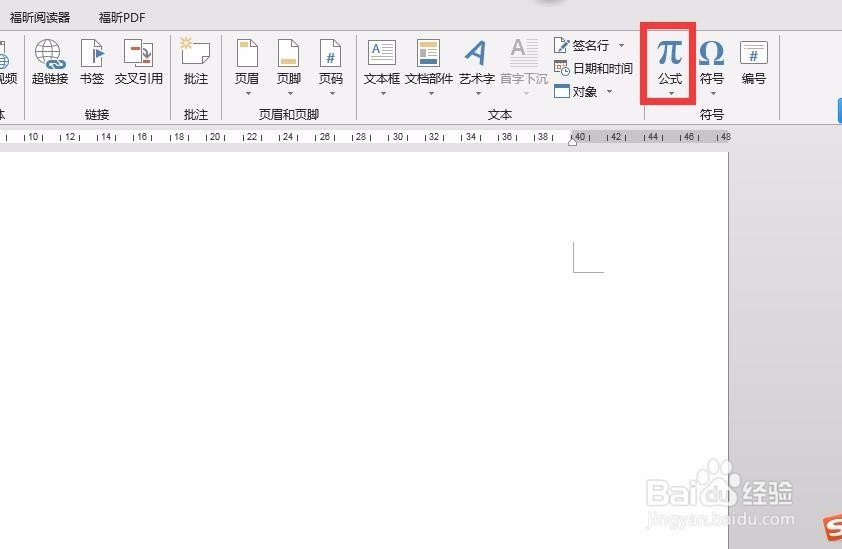Insert an 对象 object
Image resolution: width=842 pixels, height=549 pixels.
click(576, 92)
